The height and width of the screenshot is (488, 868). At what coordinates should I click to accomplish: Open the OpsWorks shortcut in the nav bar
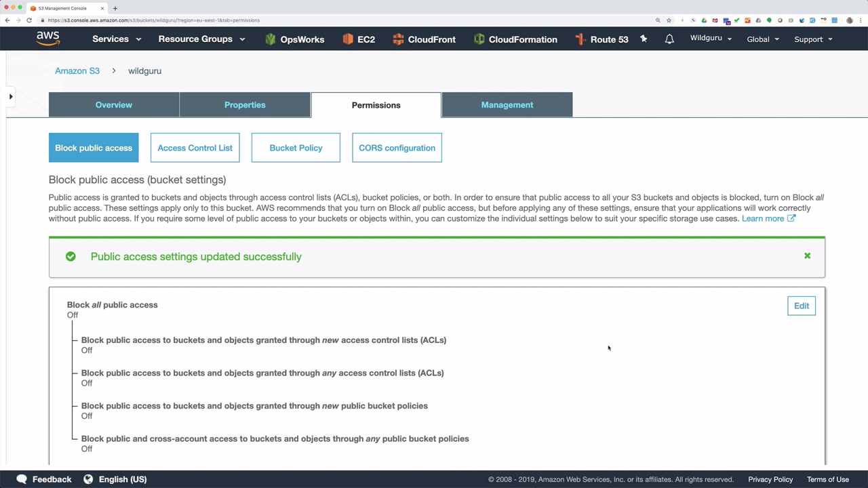294,39
